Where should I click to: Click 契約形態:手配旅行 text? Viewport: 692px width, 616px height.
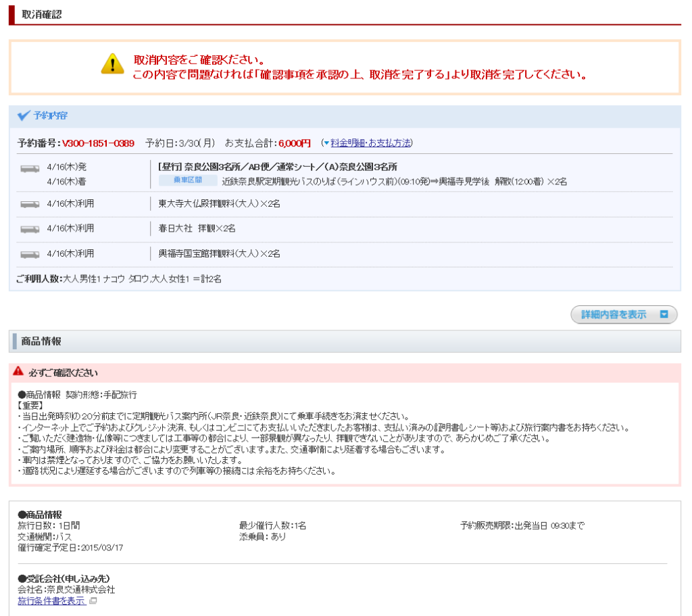[x=101, y=394]
